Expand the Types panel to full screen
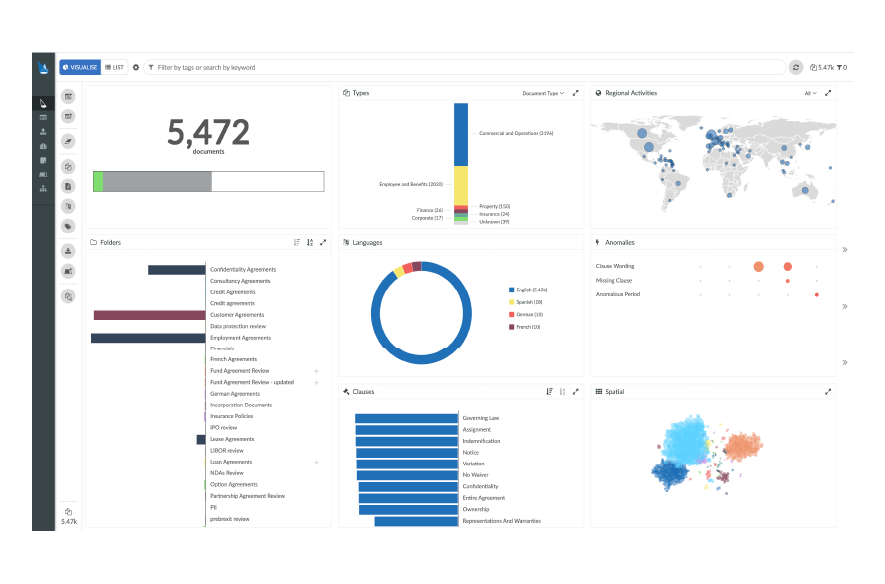885x584 pixels. (x=576, y=93)
